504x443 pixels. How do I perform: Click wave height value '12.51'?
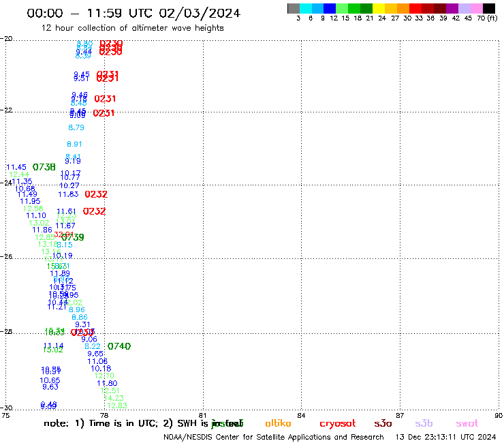[110, 391]
